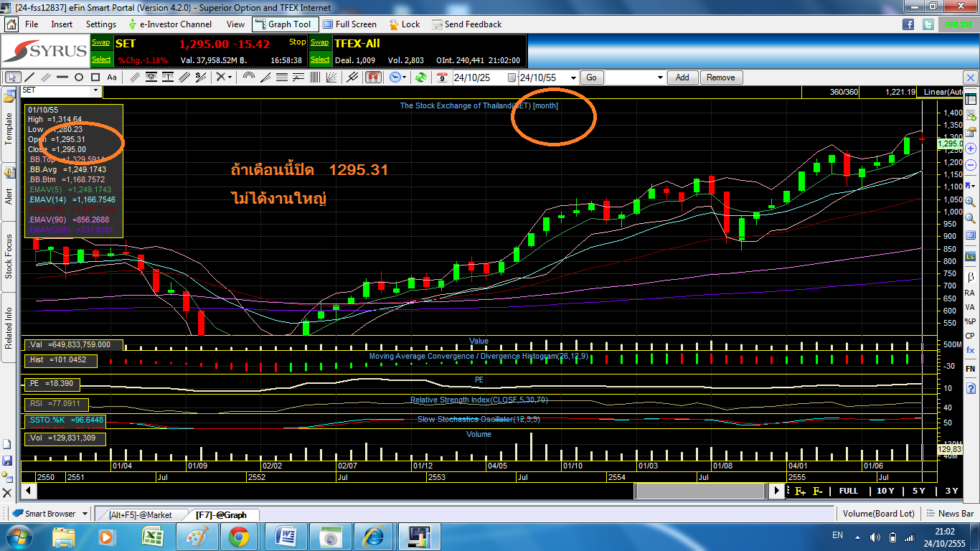Click the beta β icon

(x=970, y=276)
